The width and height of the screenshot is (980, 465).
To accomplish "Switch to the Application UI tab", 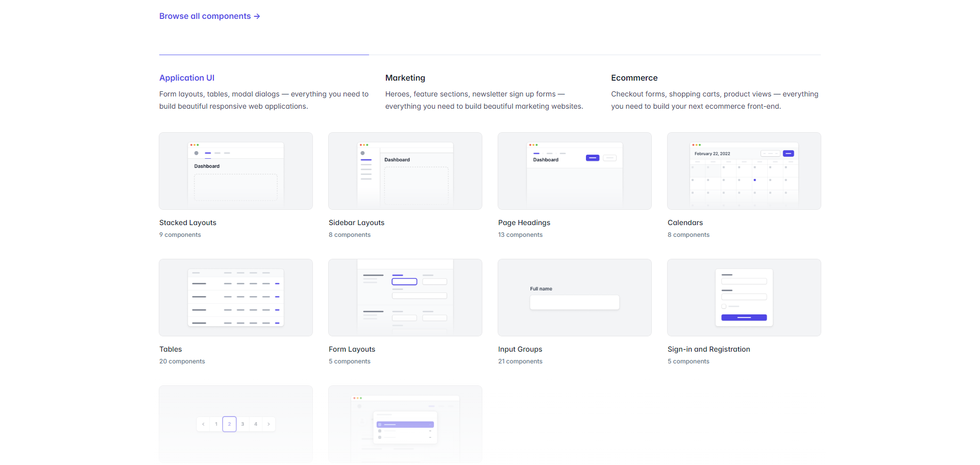I will coord(187,78).
